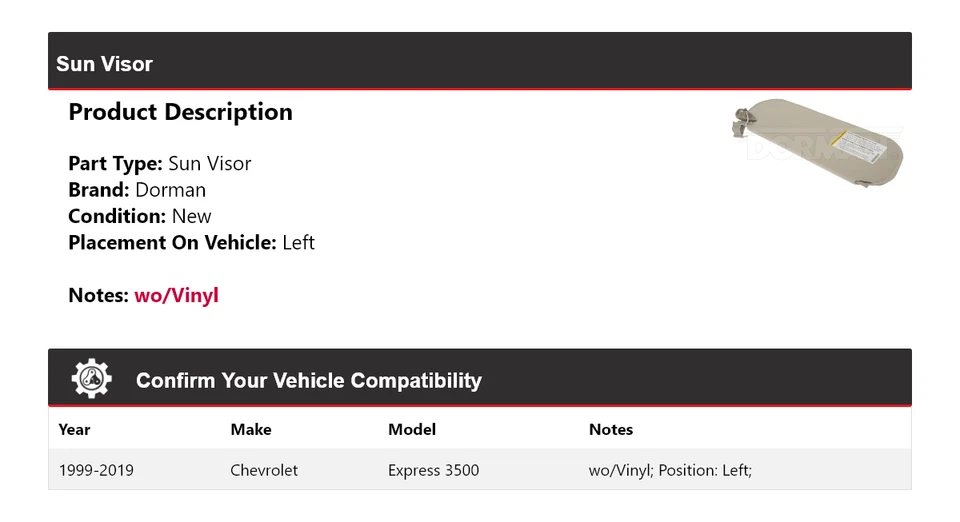The width and height of the screenshot is (960, 522).
Task: Click the Model column header
Action: (412, 429)
